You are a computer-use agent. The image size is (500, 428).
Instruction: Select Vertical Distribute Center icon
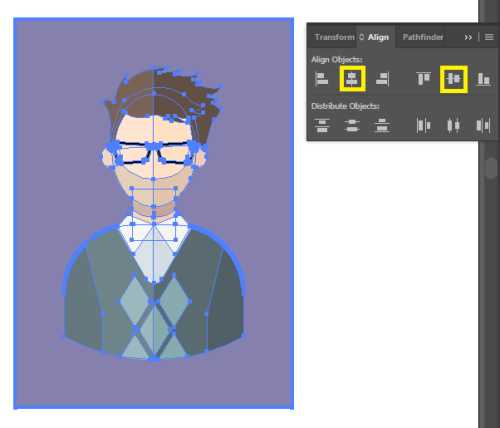coord(352,125)
